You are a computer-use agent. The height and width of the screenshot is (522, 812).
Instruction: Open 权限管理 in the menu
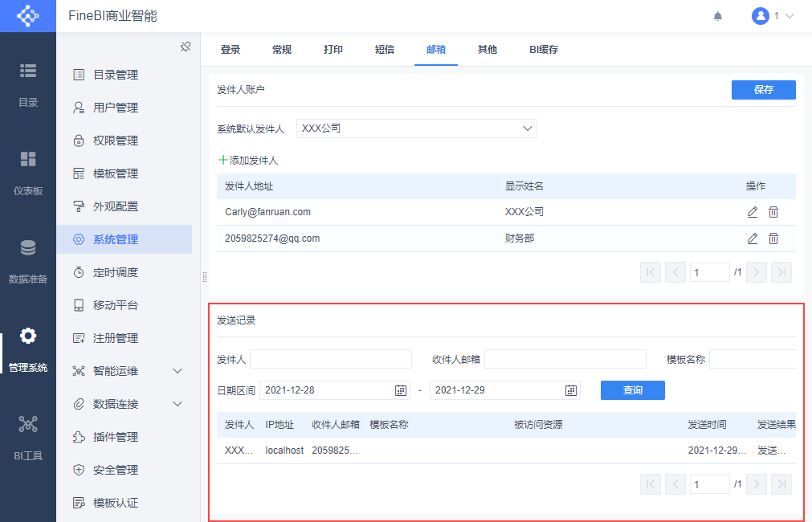click(x=124, y=141)
